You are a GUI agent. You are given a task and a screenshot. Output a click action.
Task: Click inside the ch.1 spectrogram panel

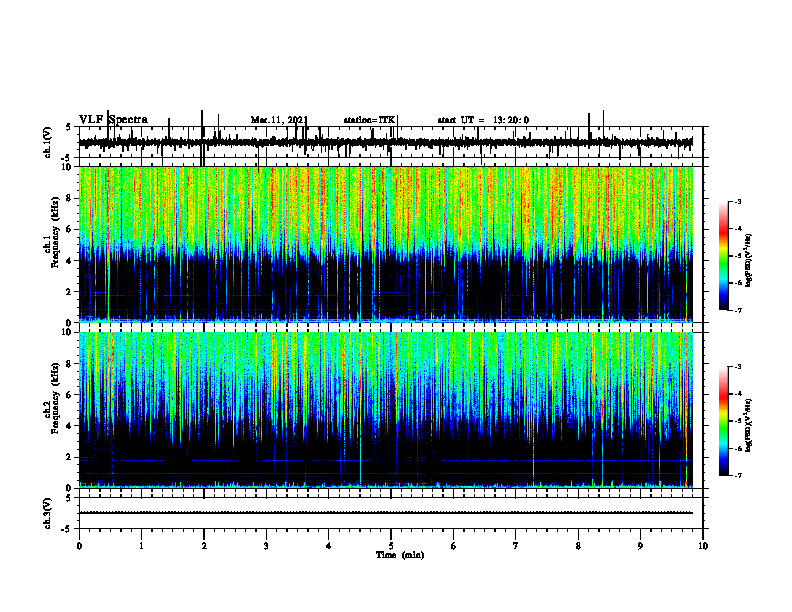click(x=385, y=244)
